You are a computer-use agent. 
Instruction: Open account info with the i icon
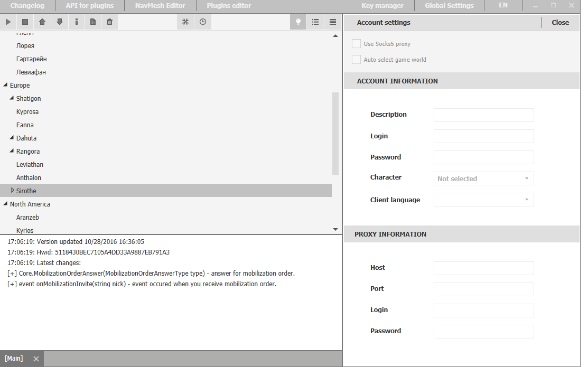click(77, 22)
